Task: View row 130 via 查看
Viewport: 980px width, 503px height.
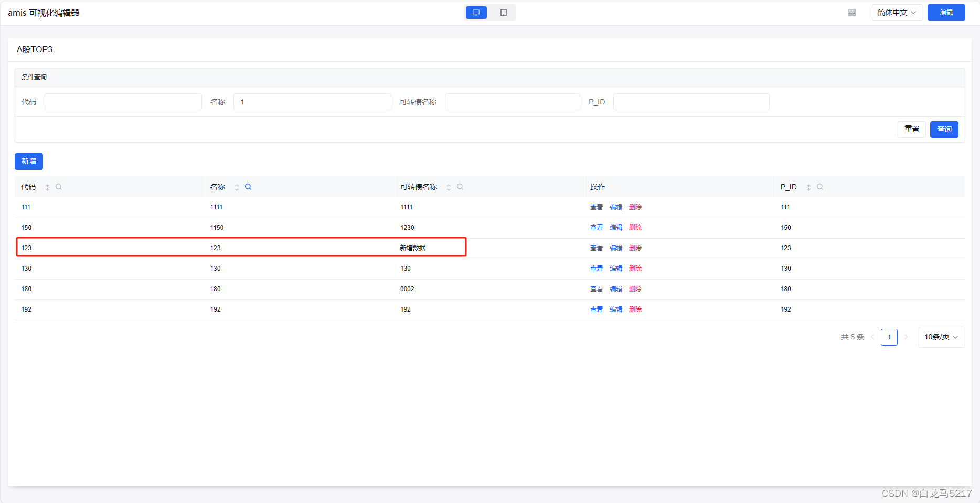Action: [x=596, y=269]
